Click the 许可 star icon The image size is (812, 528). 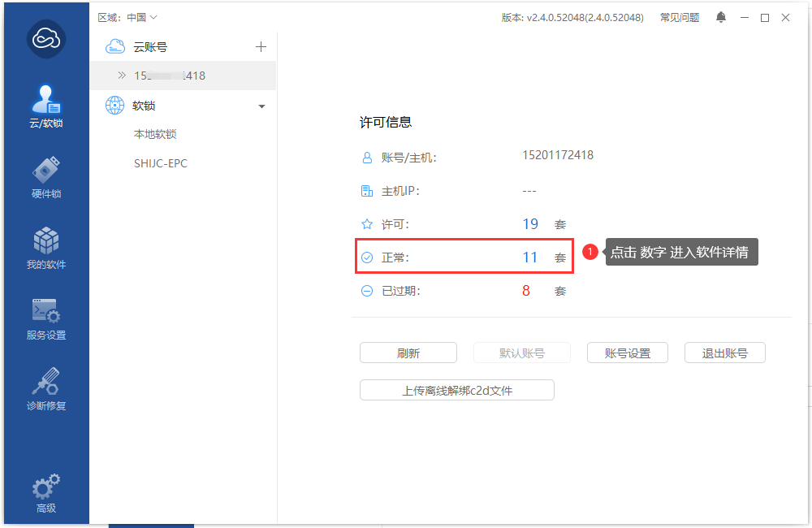pyautogui.click(x=367, y=224)
